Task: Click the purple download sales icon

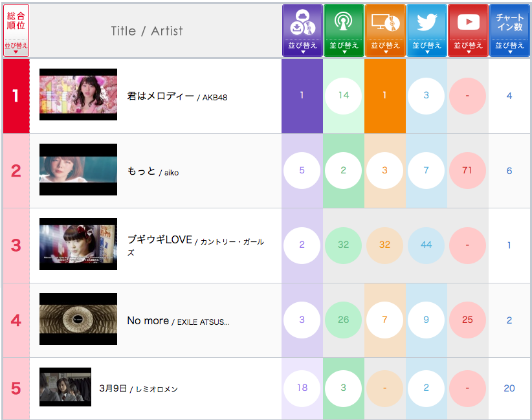Action: 302,22
